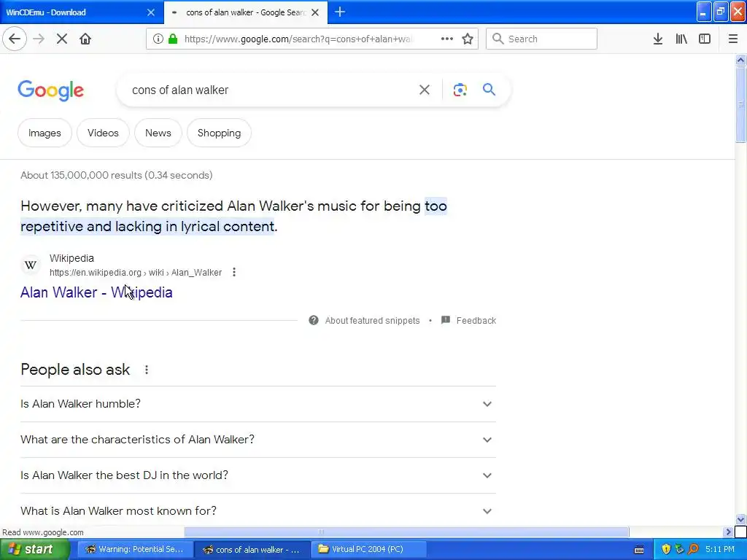Close the cons of alan walker tab
This screenshot has height=560, width=747.
315,12
